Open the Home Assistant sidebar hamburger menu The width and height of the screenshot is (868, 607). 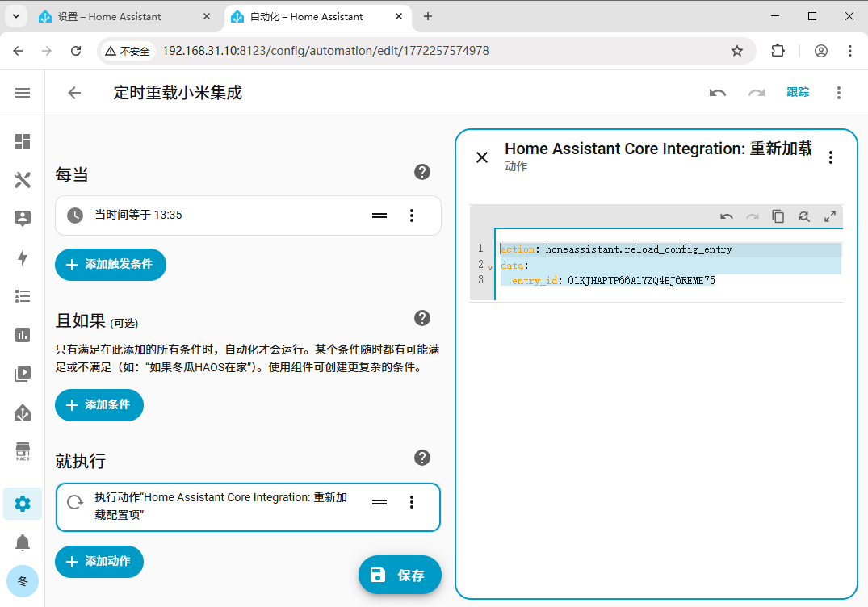coord(23,92)
